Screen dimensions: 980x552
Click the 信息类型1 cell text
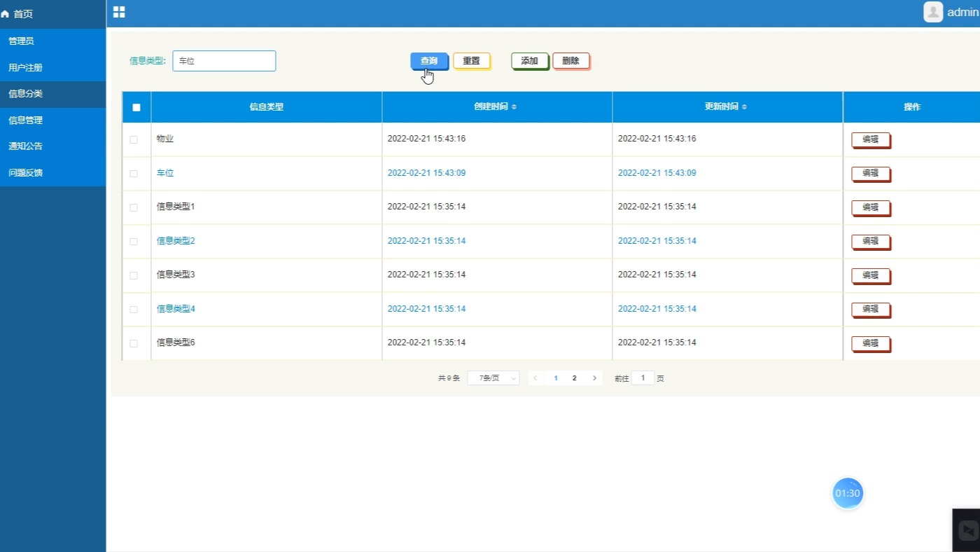pyautogui.click(x=176, y=207)
